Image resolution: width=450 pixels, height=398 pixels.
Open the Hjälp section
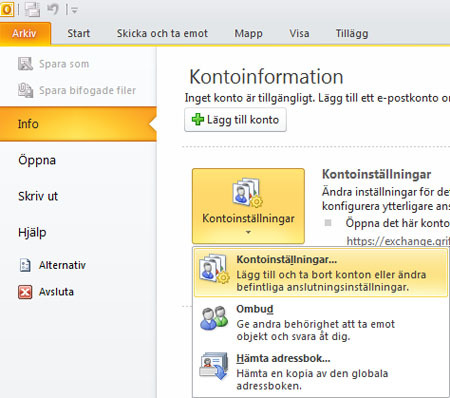[32, 232]
